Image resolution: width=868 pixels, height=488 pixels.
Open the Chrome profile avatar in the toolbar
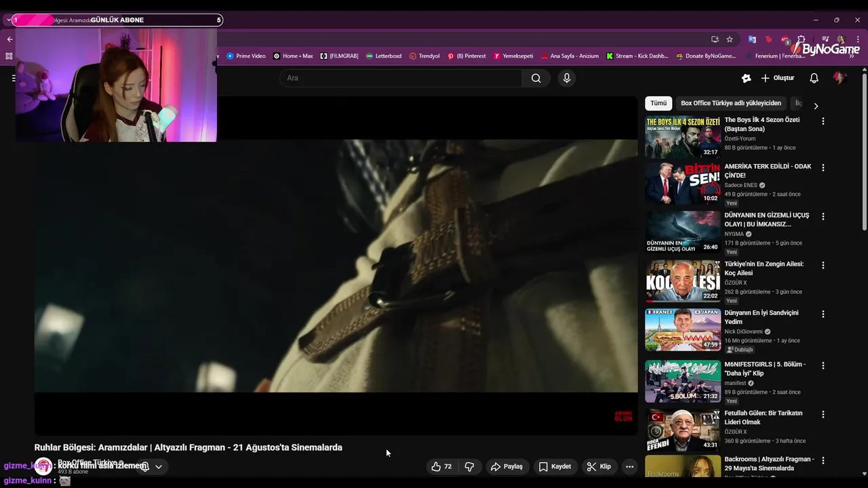pos(841,39)
